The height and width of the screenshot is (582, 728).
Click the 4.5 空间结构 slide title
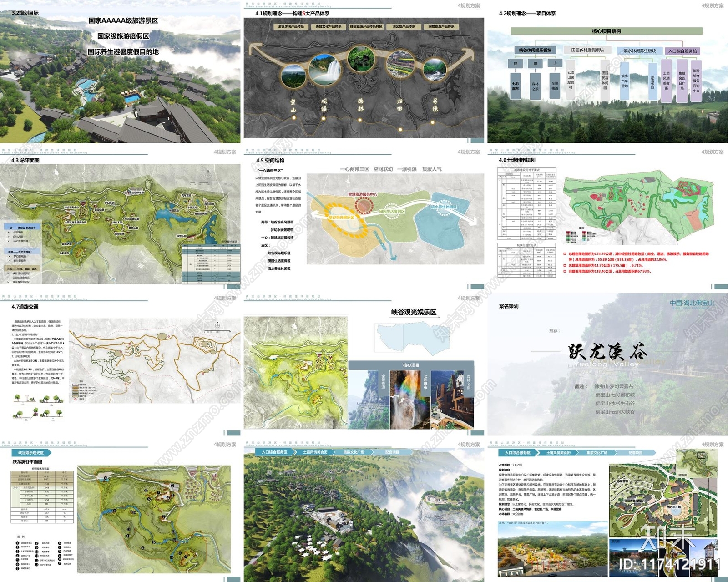(x=270, y=160)
